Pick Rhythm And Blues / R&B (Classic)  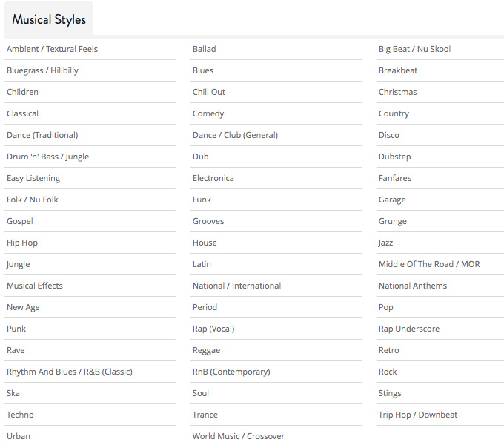[70, 372]
